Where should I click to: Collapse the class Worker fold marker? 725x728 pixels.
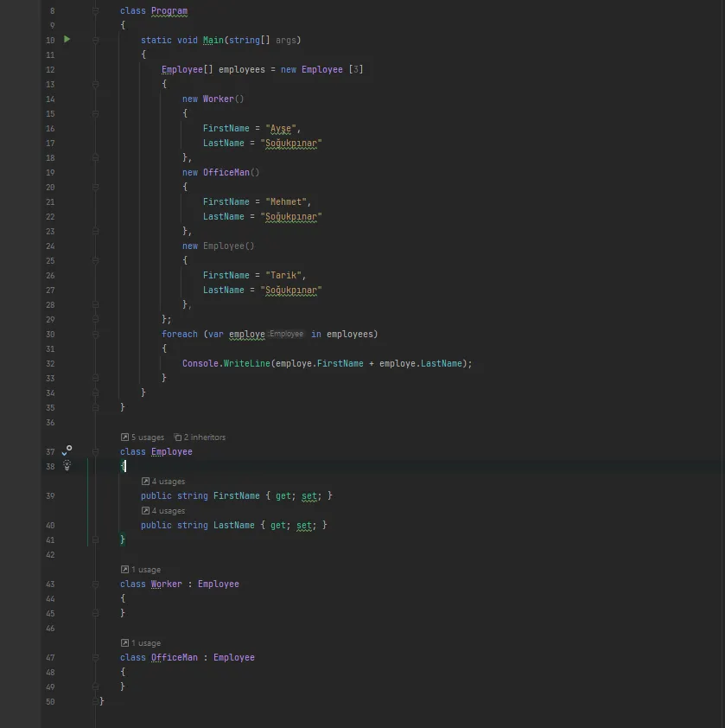click(x=95, y=584)
